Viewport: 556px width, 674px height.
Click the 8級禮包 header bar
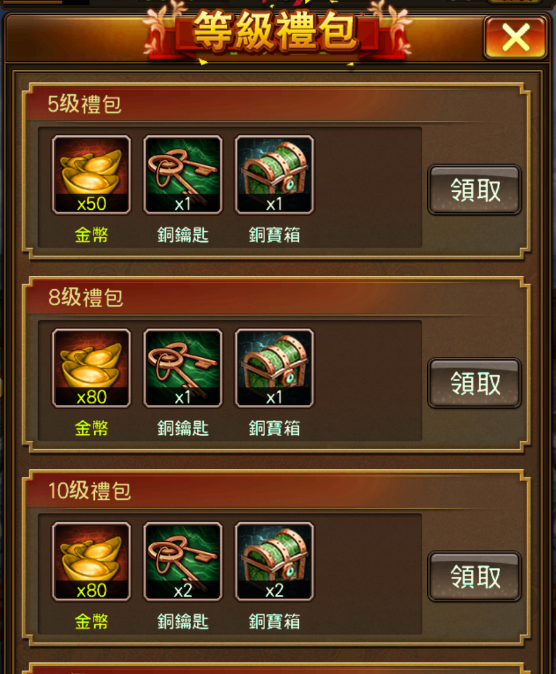coord(276,298)
